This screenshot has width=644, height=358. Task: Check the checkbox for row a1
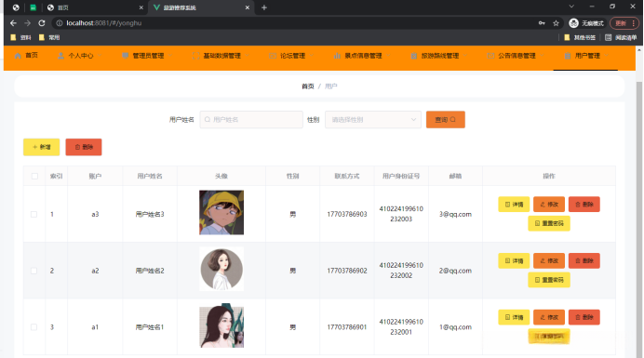[x=34, y=327]
